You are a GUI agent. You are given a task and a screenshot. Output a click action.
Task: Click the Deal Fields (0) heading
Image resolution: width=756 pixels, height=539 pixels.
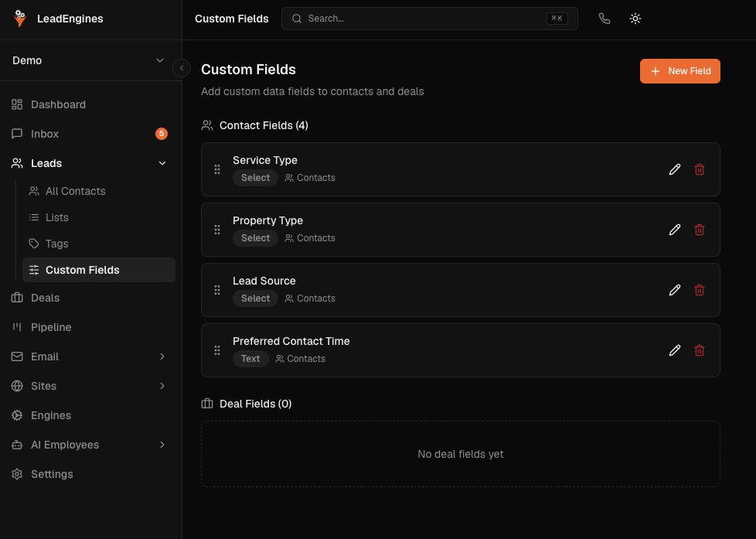tap(256, 404)
